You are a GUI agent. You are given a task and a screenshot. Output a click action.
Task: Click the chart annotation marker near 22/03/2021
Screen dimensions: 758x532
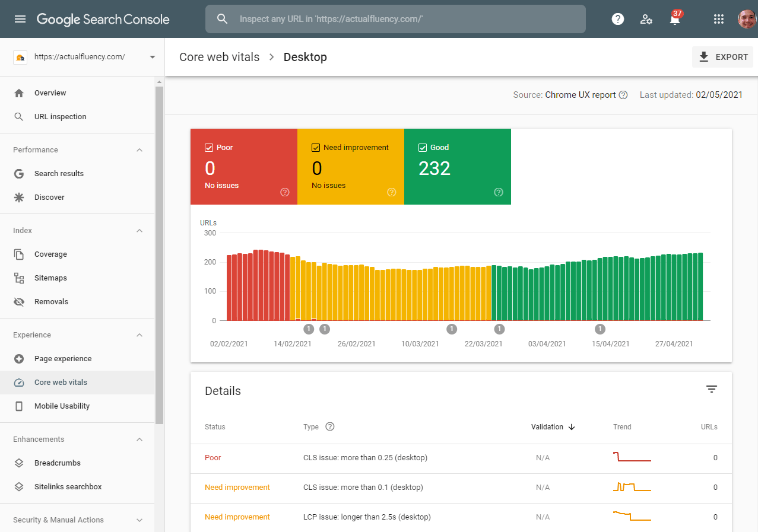click(x=499, y=329)
